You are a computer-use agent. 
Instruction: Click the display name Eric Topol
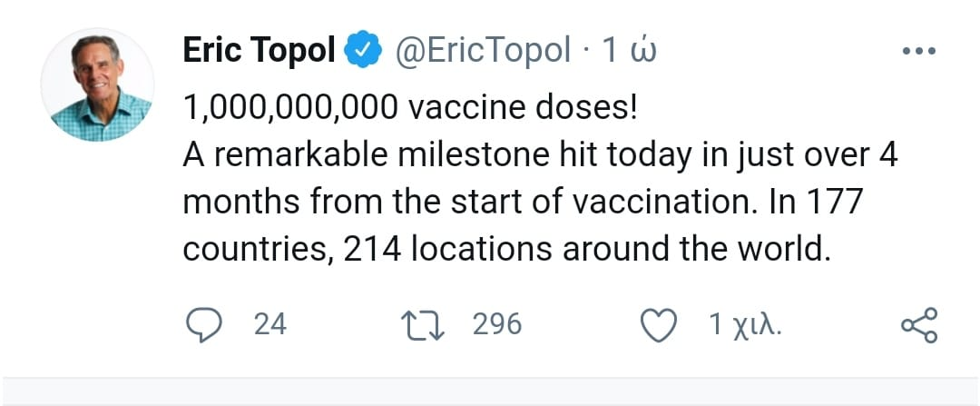point(260,51)
